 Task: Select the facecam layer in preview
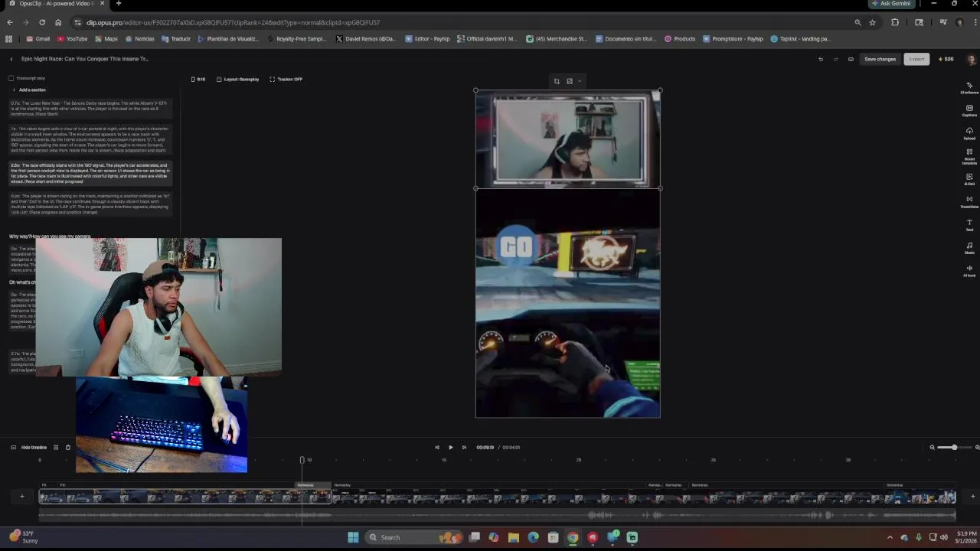click(x=567, y=139)
